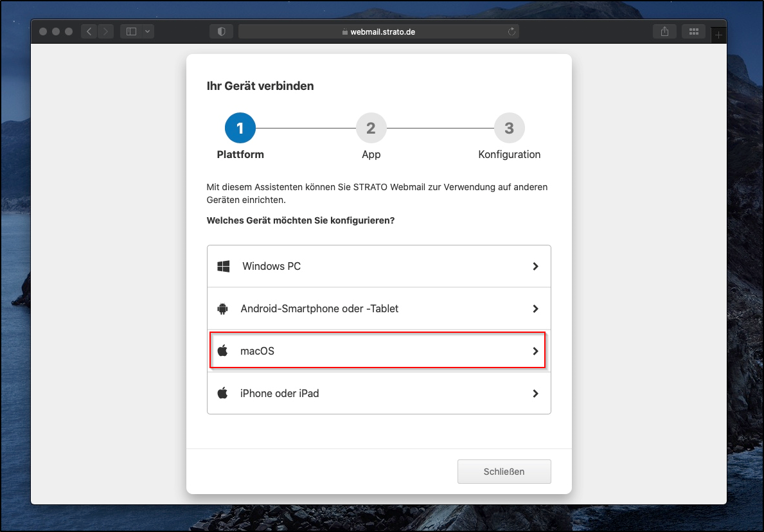
Task: Go back with Safari back arrow
Action: point(89,31)
